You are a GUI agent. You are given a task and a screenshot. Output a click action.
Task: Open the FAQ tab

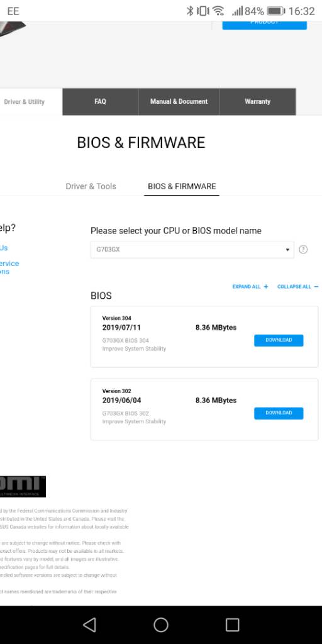point(100,101)
